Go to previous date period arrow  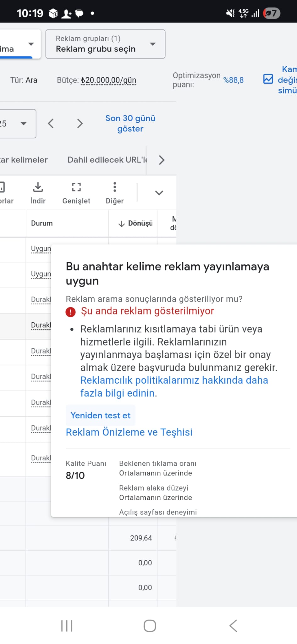(x=51, y=124)
